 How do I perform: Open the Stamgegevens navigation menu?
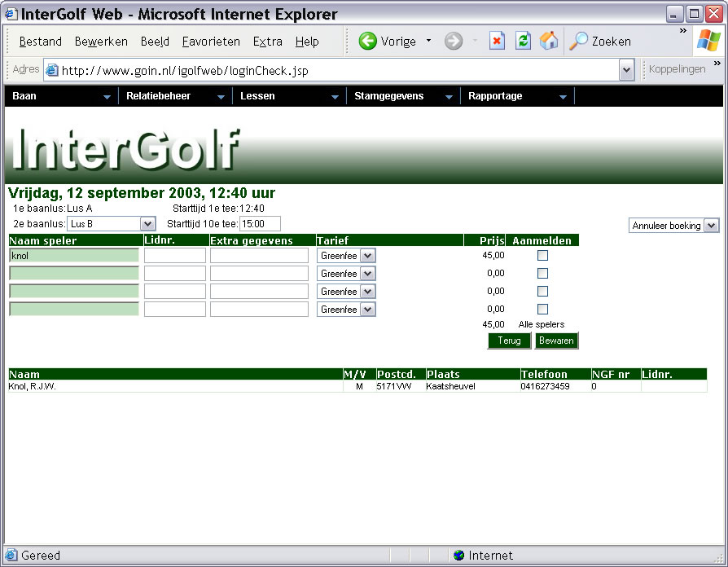[x=403, y=96]
